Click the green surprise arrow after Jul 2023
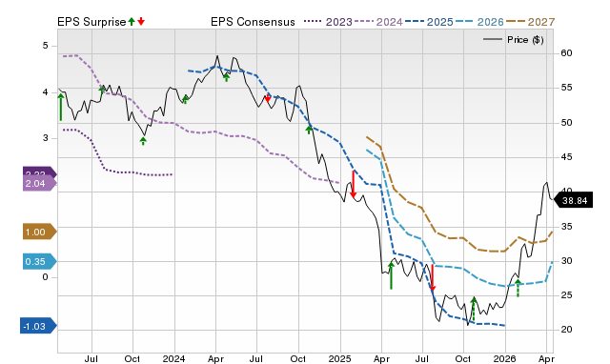This screenshot has width=610, height=364. 102,91
